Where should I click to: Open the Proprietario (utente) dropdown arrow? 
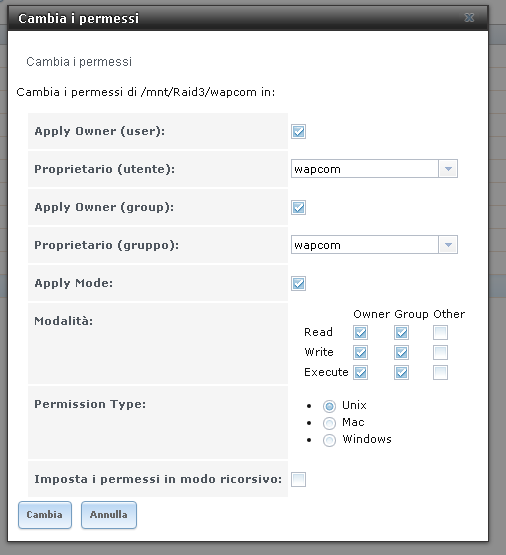[x=448, y=168]
